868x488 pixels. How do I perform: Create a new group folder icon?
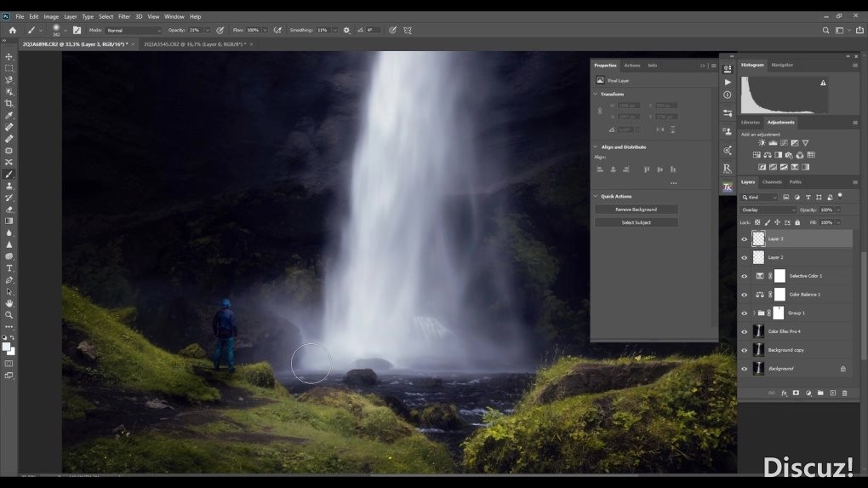820,393
